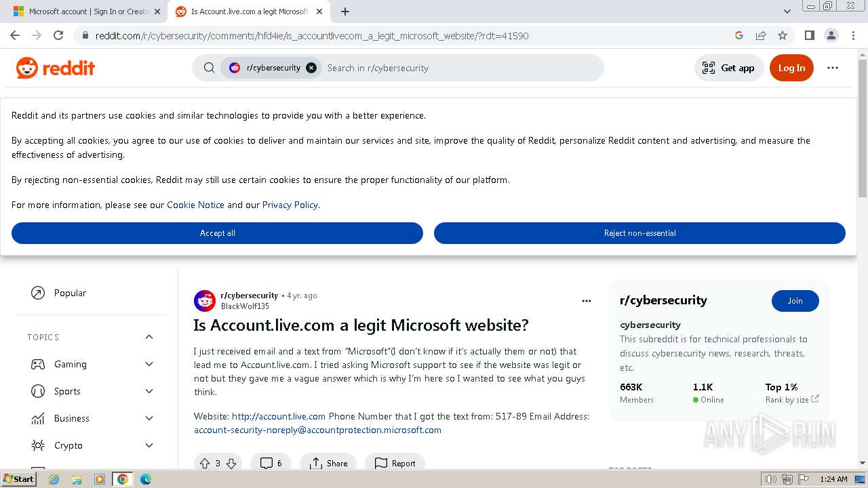868x488 pixels.
Task: Click the share page icon
Action: [761, 35]
